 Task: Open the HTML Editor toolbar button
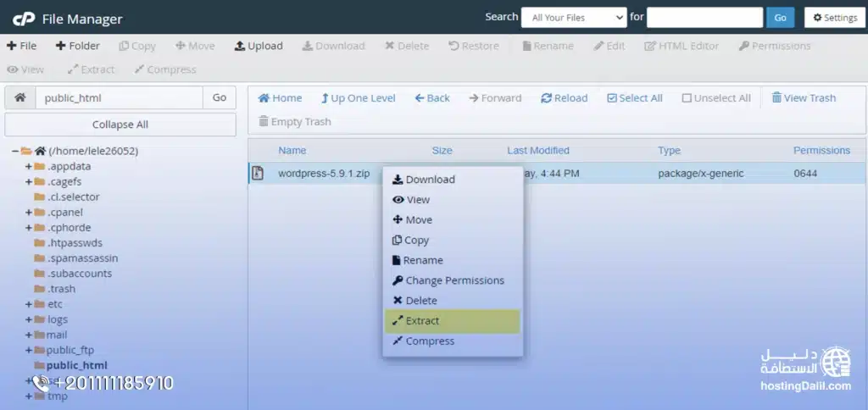(x=682, y=46)
